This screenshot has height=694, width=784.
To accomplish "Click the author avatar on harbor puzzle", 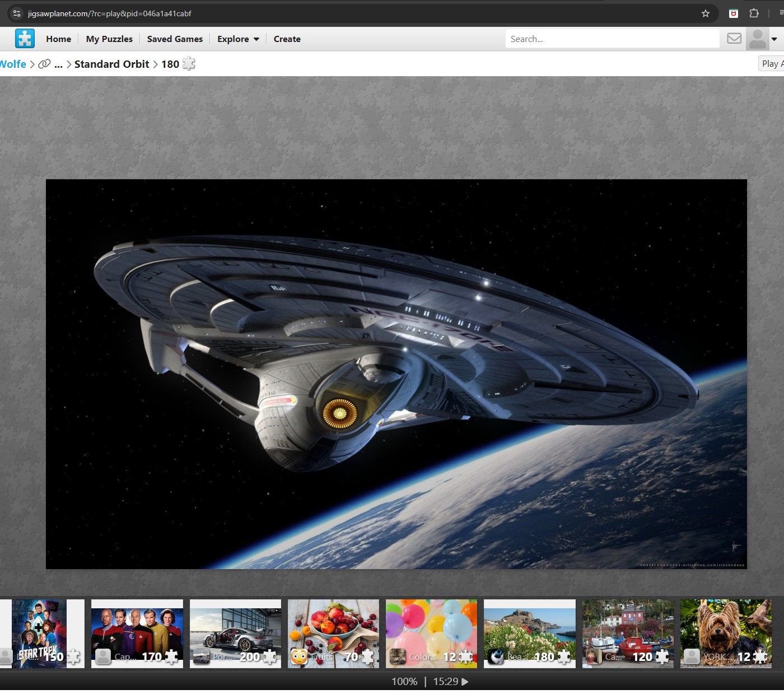I will 594,656.
